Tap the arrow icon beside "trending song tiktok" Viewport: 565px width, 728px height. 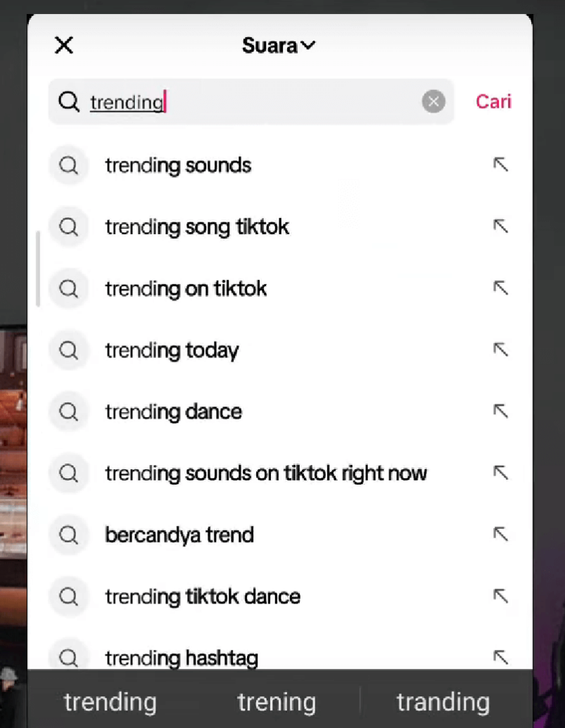coord(500,226)
